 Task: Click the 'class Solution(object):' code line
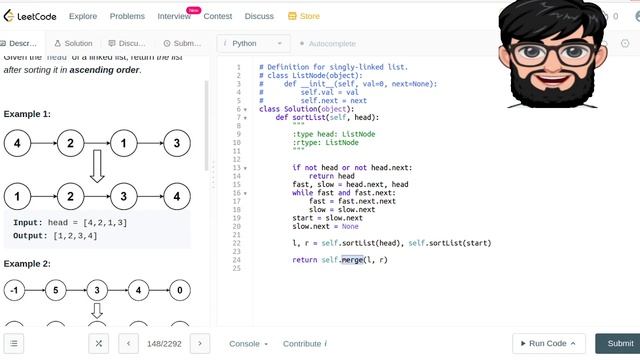307,109
